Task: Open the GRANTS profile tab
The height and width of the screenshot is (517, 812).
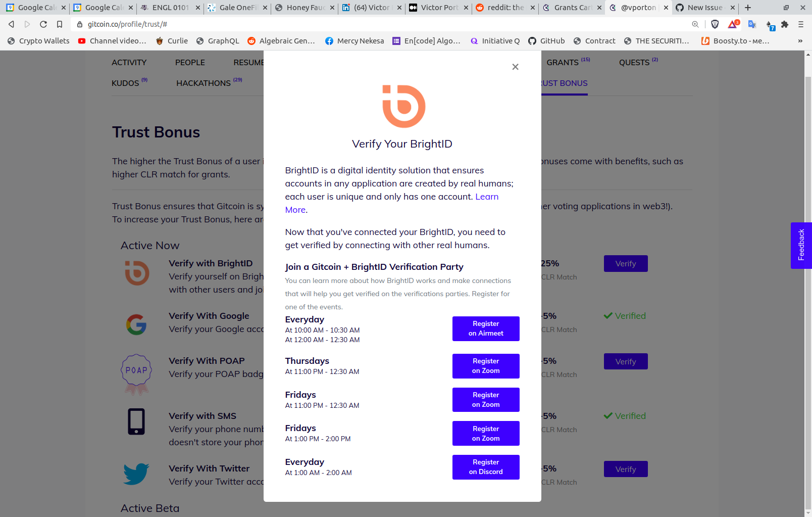Action: (x=568, y=62)
